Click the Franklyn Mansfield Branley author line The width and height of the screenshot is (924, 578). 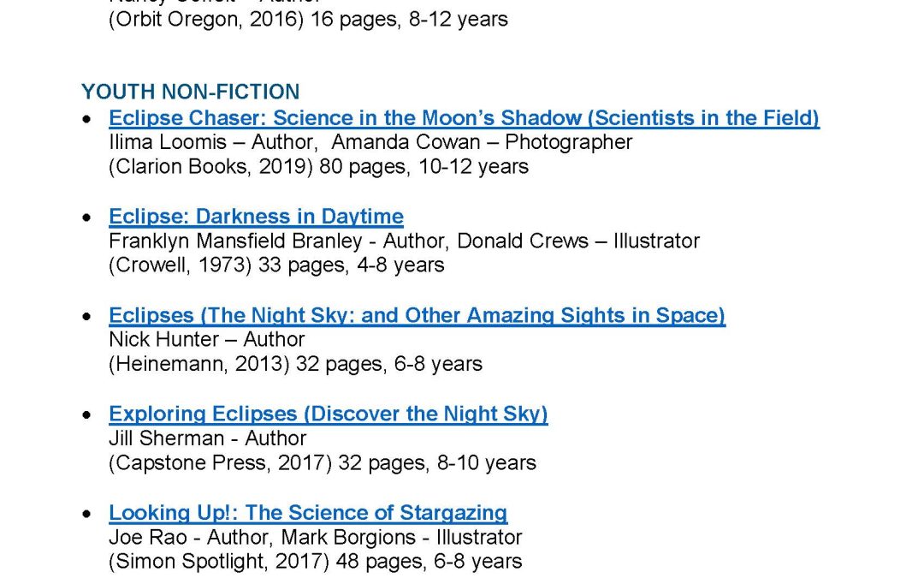tap(404, 241)
